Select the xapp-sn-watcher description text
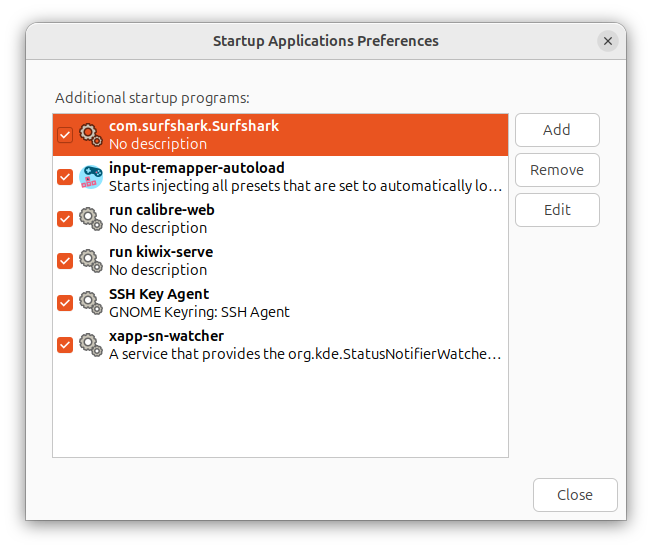This screenshot has width=652, height=549. coord(305,354)
